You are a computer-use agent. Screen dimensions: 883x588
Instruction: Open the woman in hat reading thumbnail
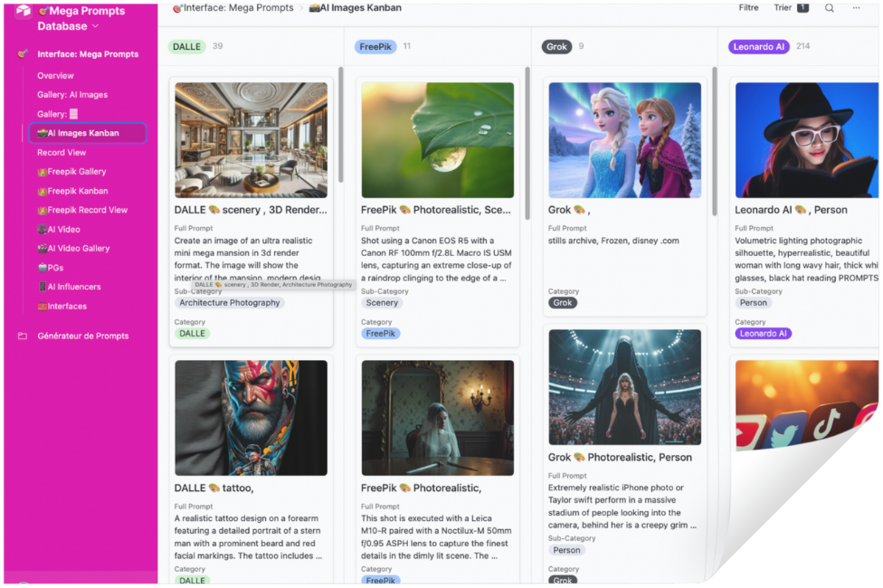point(806,140)
